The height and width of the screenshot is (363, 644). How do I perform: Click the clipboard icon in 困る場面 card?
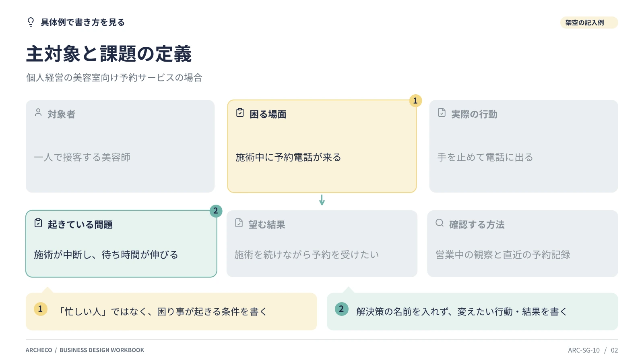click(240, 112)
